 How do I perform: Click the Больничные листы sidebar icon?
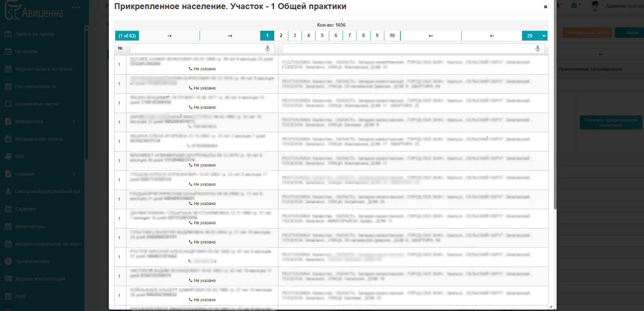8,104
